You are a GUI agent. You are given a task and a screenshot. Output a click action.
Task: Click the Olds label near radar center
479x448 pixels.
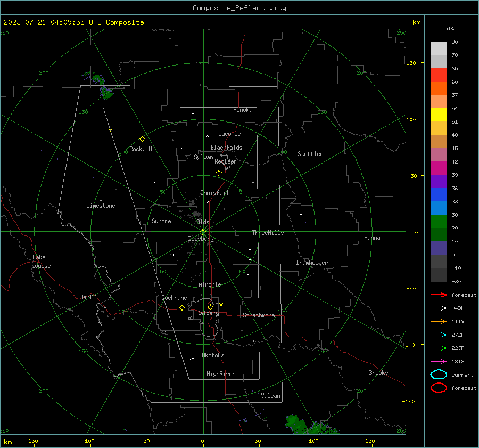point(203,222)
